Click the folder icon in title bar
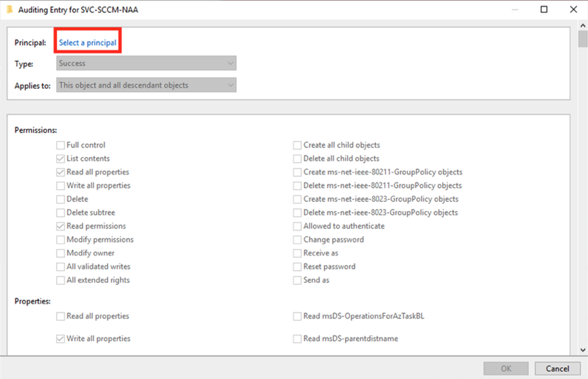 tap(9, 10)
